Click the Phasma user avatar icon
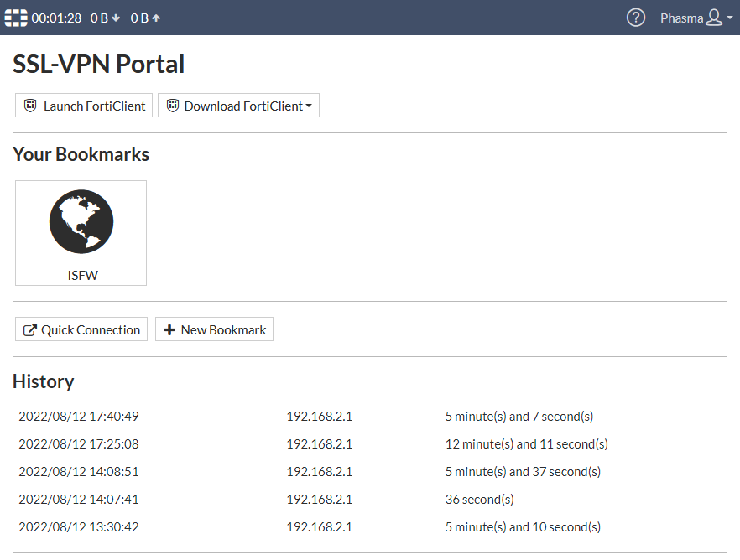740x560 pixels. coord(714,18)
